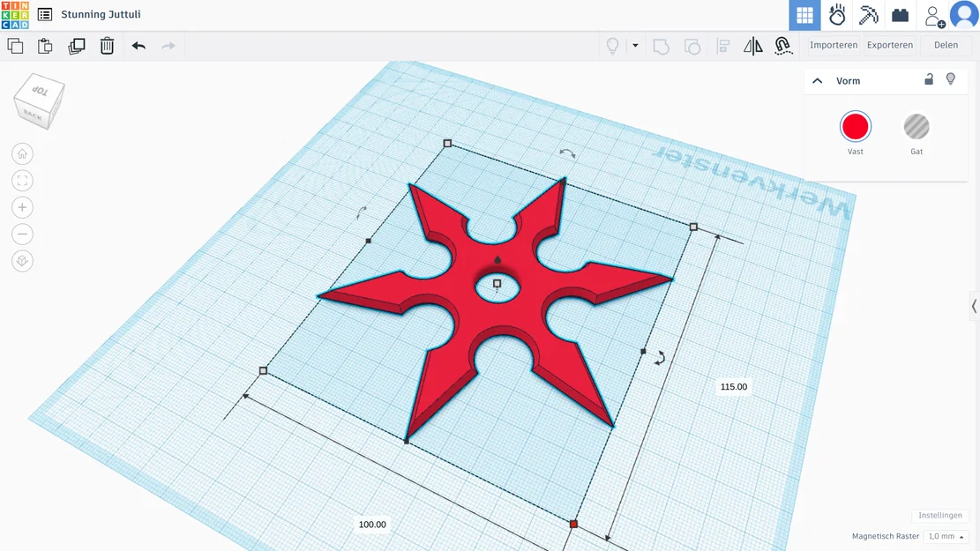Select the Mirror/Flip tool
980x551 pixels.
(x=752, y=45)
